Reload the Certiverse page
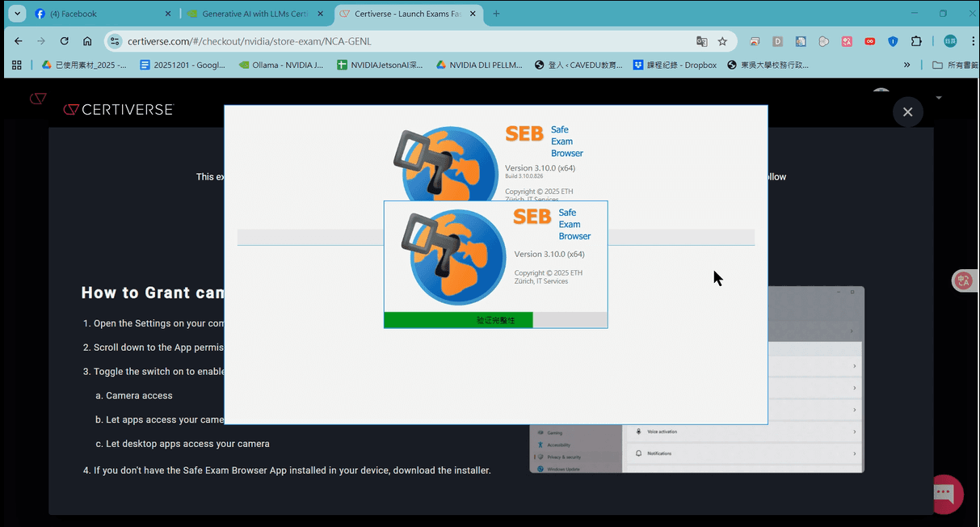This screenshot has height=527, width=980. point(65,41)
